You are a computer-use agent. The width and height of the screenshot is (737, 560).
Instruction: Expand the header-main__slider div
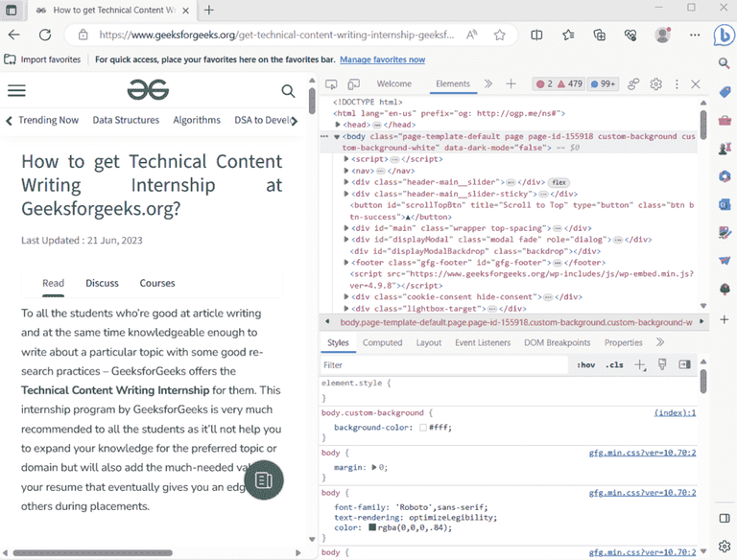[345, 182]
